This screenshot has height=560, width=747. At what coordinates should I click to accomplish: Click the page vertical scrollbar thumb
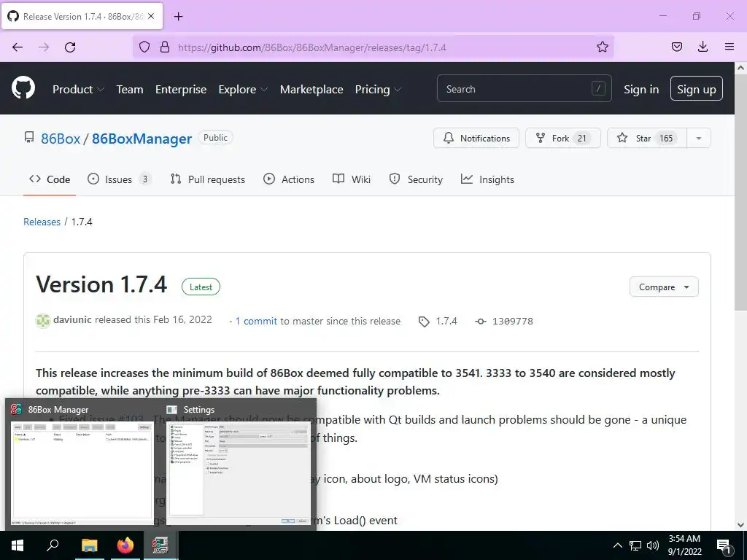740,192
